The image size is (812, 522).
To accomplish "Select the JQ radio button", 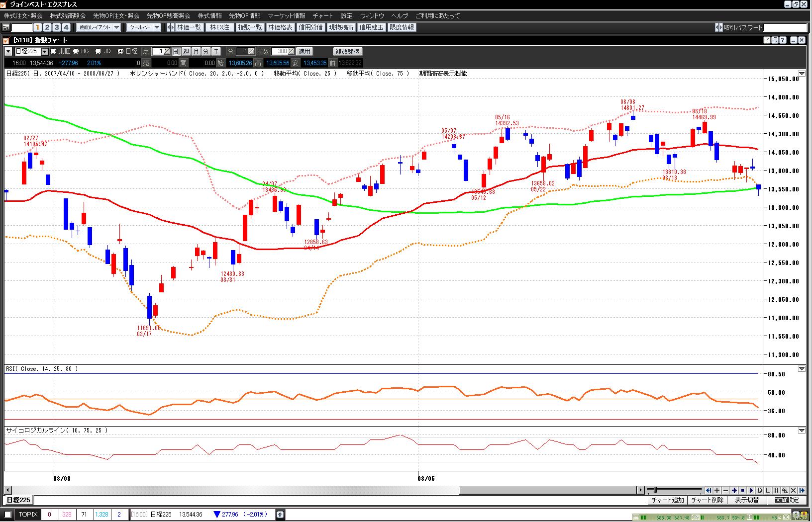I will pos(98,51).
